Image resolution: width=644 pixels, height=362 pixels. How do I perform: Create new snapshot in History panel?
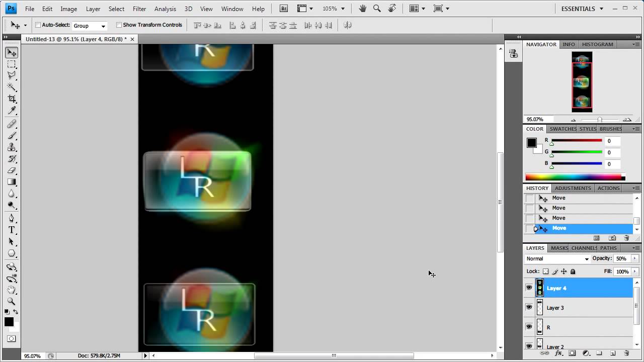(612, 238)
